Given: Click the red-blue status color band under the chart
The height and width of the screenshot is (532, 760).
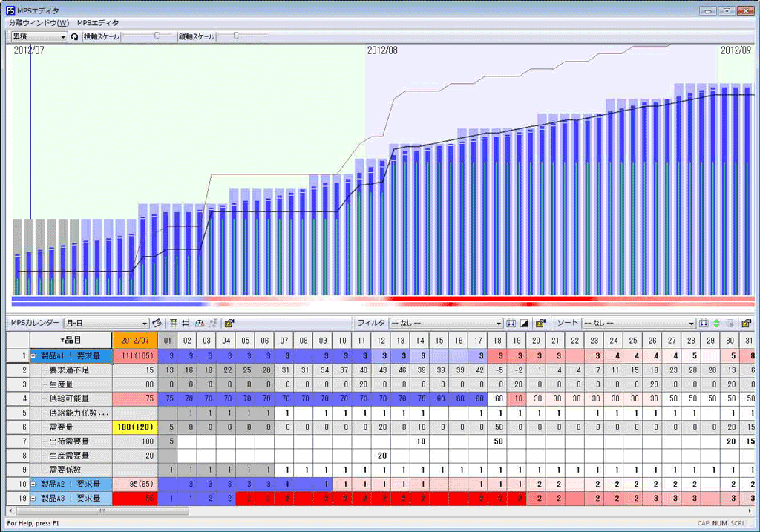Looking at the screenshot, I should tap(383, 301).
